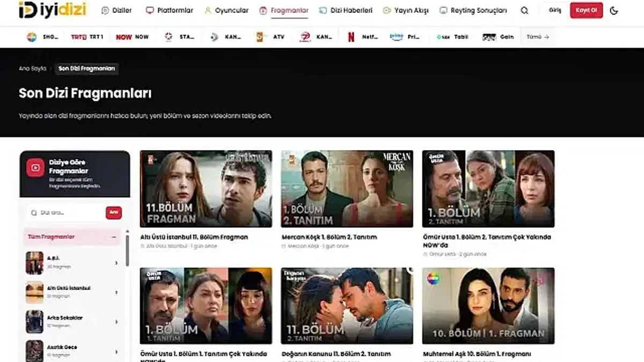644x362 pixels.
Task: Click the Altı Üstü İstanbul poster in sidebar
Action: tap(34, 292)
